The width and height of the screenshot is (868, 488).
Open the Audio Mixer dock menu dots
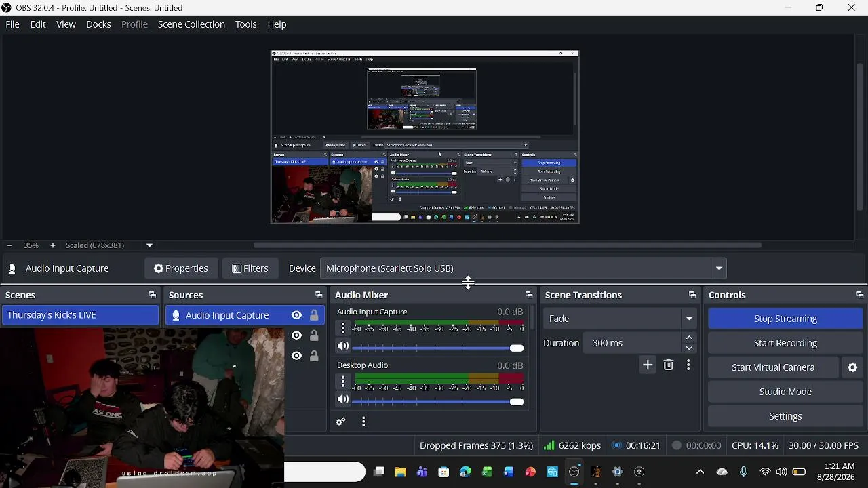click(x=363, y=422)
